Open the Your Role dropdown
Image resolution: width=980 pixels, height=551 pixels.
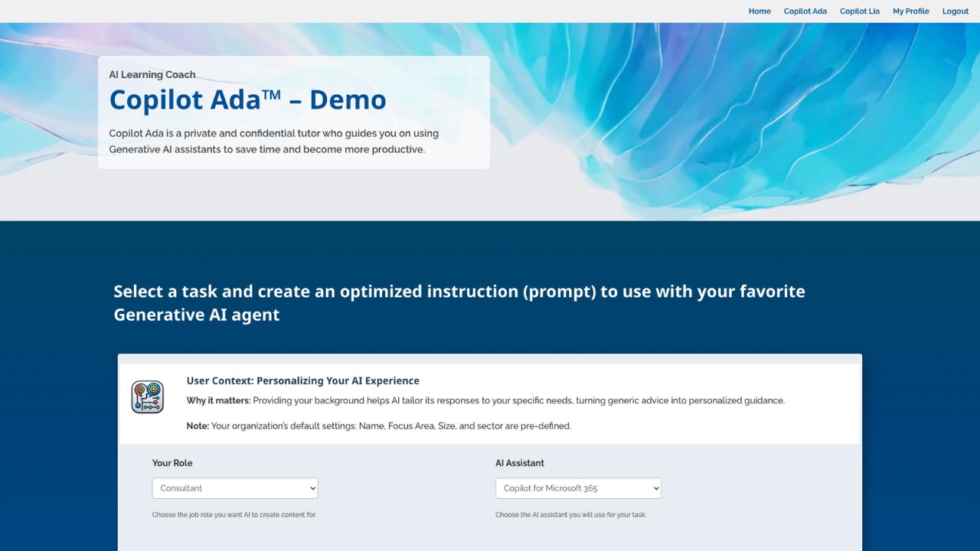pyautogui.click(x=235, y=488)
